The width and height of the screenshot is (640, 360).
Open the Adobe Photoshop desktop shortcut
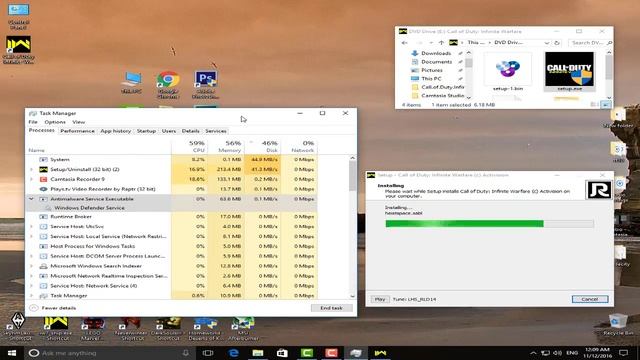pos(206,84)
